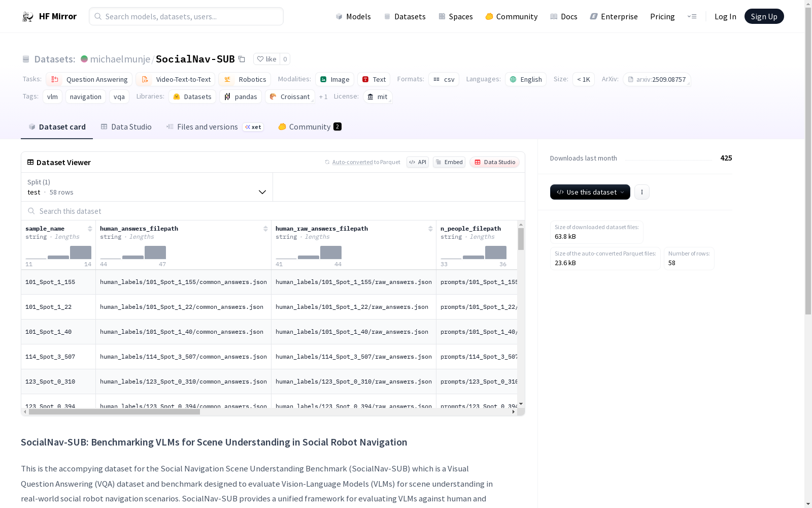Open the Spaces nav item
The height and width of the screenshot is (508, 812).
point(456,16)
